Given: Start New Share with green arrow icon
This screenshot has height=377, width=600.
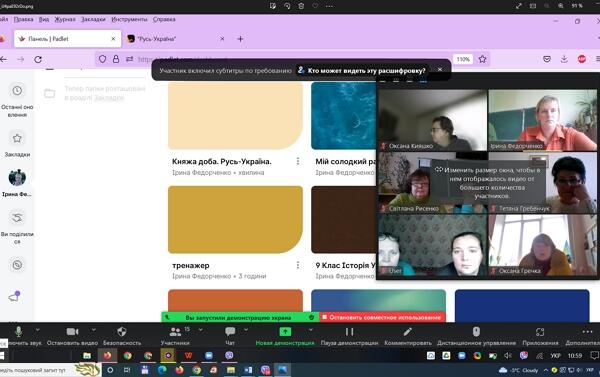Looking at the screenshot, I should [285, 331].
